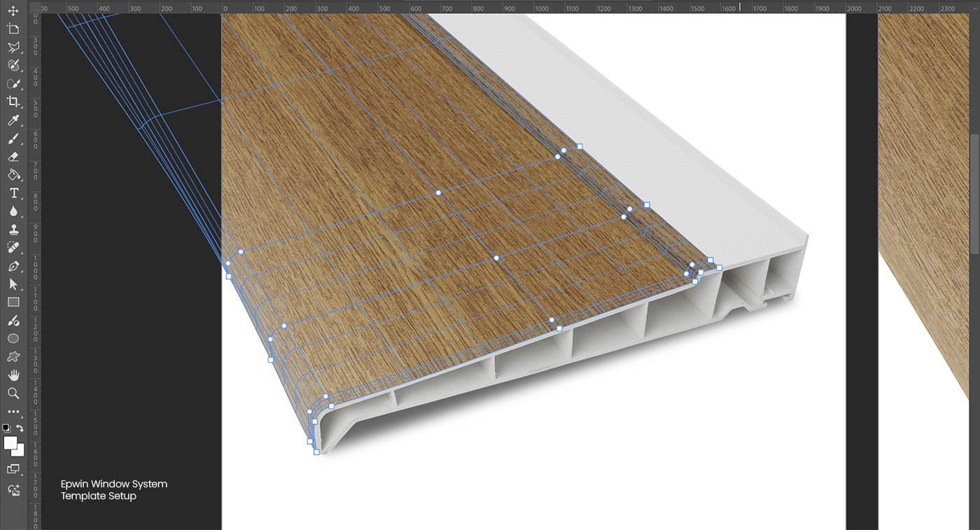980x530 pixels.
Task: Select the Eraser tool
Action: 13,157
